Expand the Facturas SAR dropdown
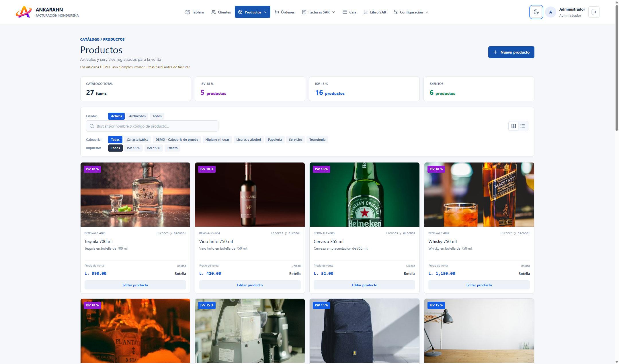Image resolution: width=619 pixels, height=364 pixels. click(x=318, y=12)
